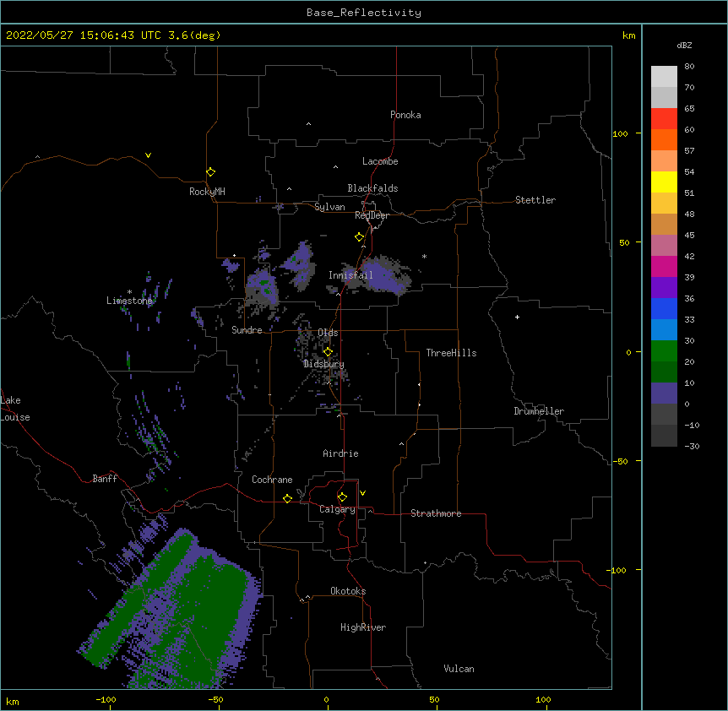Click the white asterisk marker above Limestone
This screenshot has height=711, width=728.
[129, 292]
